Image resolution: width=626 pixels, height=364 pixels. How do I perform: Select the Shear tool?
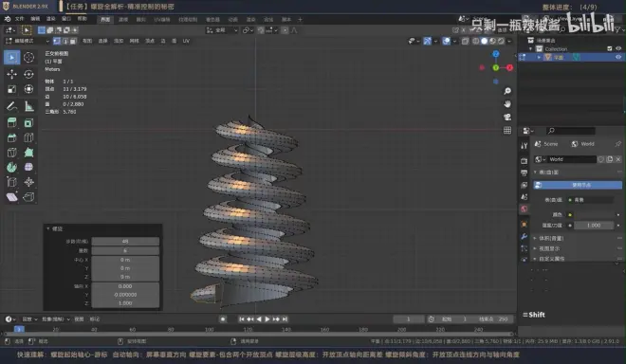pos(12,197)
